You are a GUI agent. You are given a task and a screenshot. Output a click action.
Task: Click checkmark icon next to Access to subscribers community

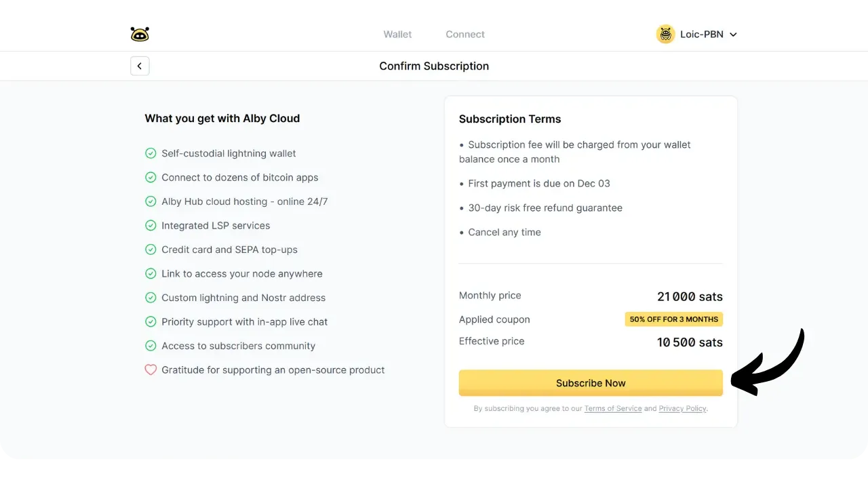click(151, 346)
